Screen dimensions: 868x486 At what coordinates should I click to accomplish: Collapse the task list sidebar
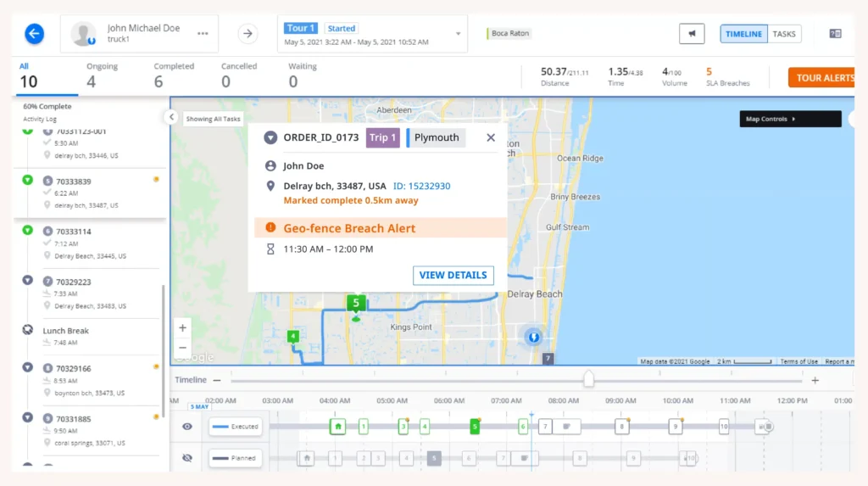click(x=171, y=117)
